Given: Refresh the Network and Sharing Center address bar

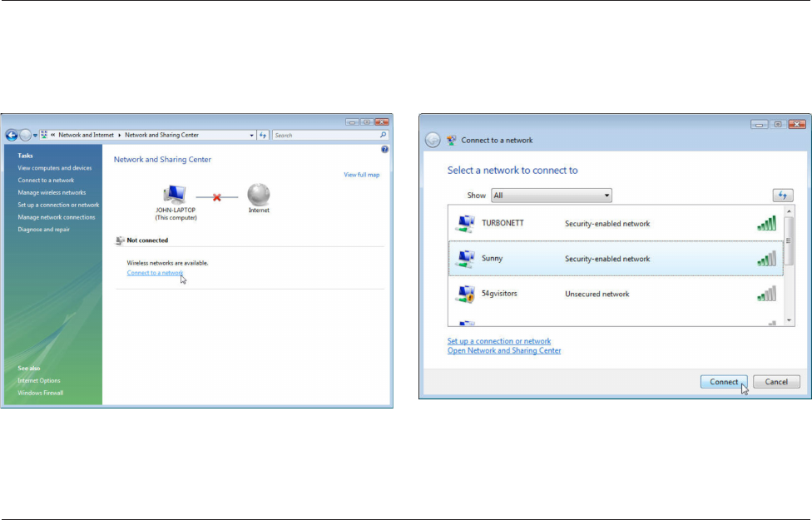Looking at the screenshot, I should pyautogui.click(x=263, y=135).
